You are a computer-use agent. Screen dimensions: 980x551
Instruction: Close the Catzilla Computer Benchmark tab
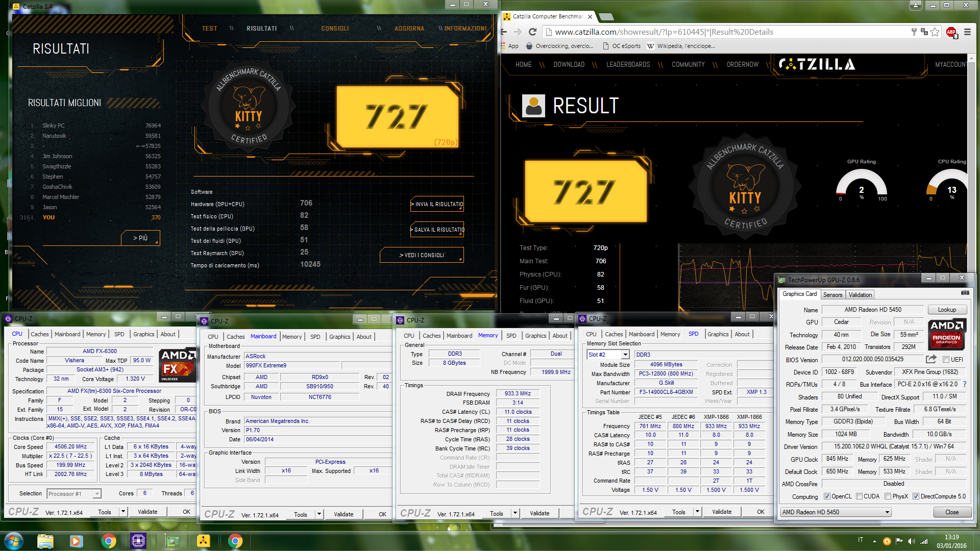590,16
